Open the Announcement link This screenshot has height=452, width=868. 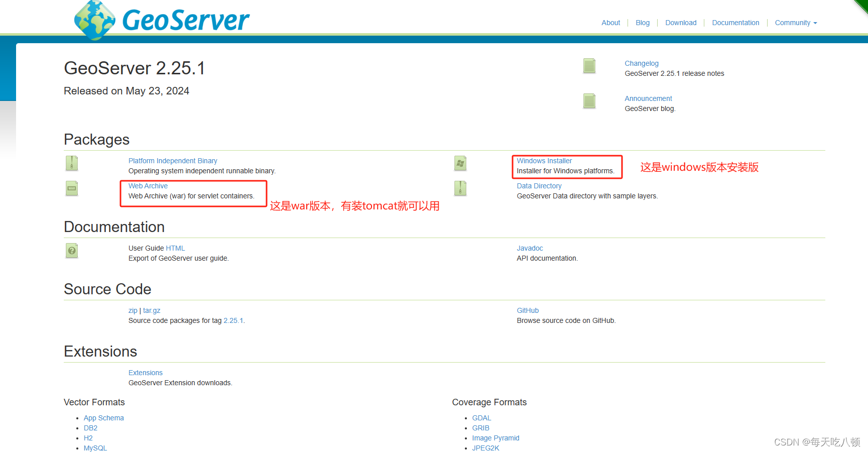[x=648, y=98]
